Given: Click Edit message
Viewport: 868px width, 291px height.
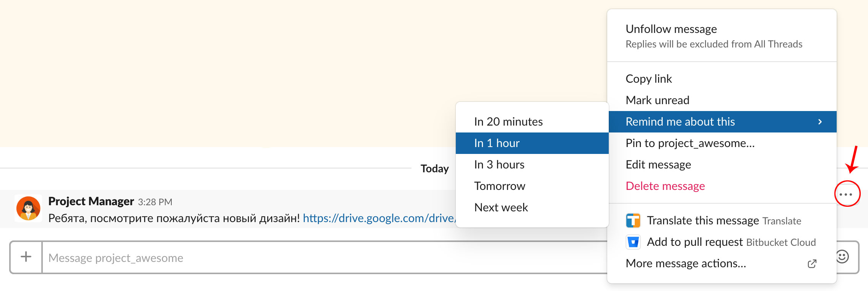Looking at the screenshot, I should click(658, 165).
